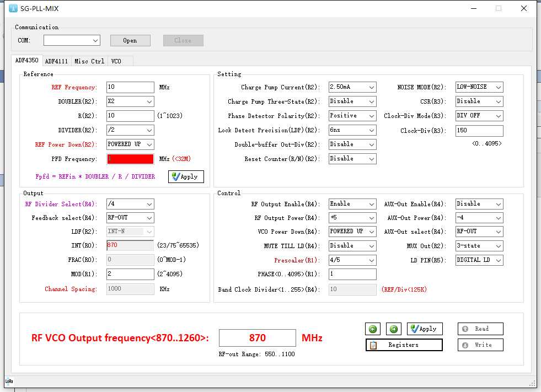Expand the AUX-Out Power(R4) dropdown

[x=479, y=218]
